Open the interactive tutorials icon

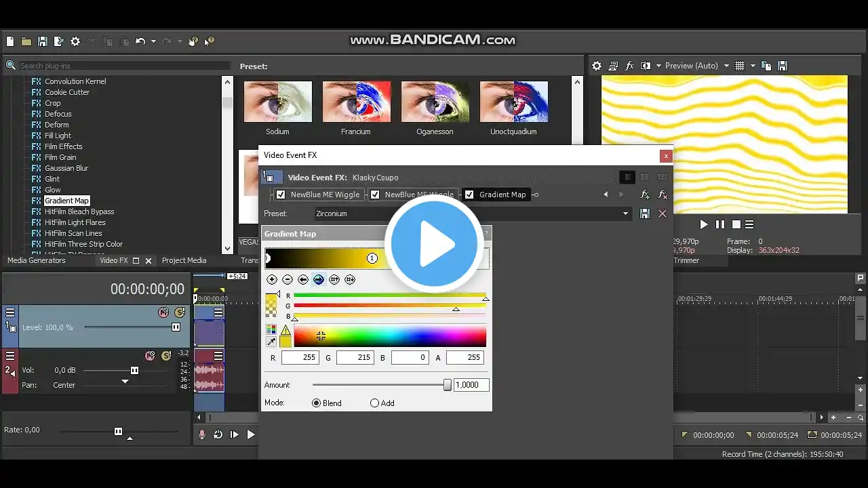(x=193, y=42)
